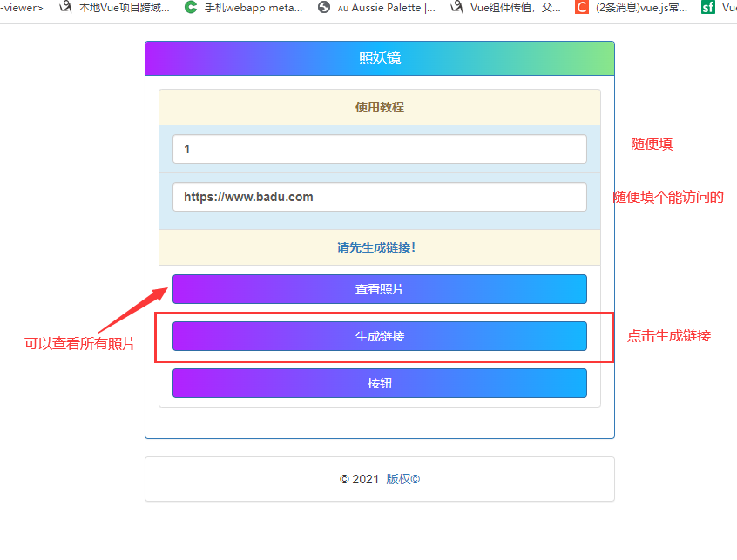
Task: Open the truncated -viewer> bookmark
Action: pyautogui.click(x=21, y=8)
